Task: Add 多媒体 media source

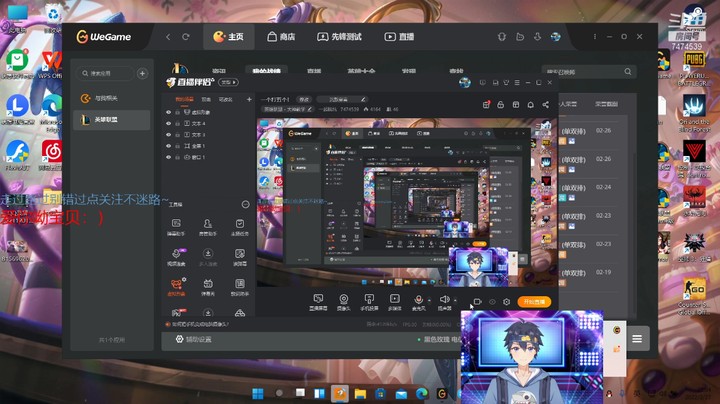Action: coord(394,303)
